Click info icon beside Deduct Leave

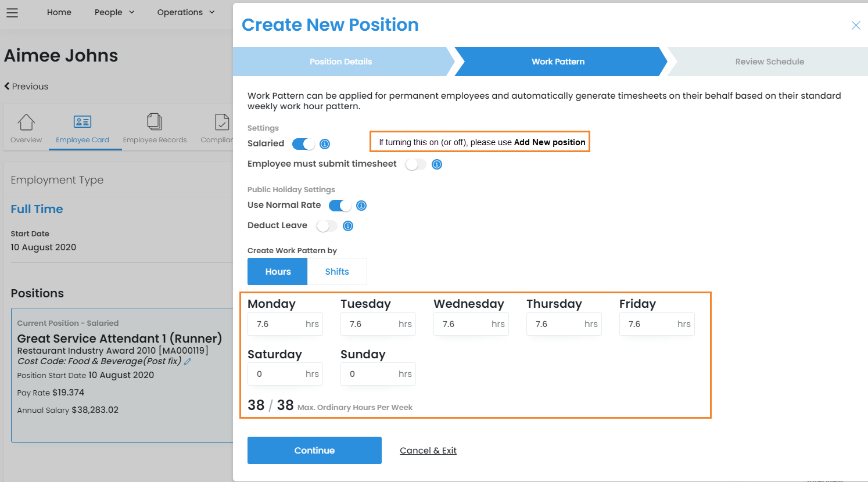point(348,226)
